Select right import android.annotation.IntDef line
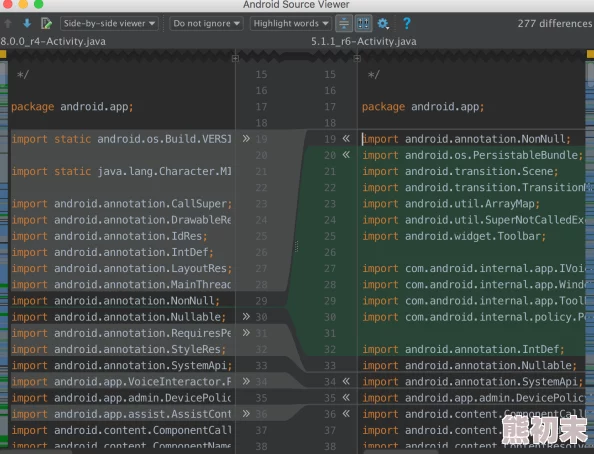Viewport: 594px width, 454px height. coord(463,349)
